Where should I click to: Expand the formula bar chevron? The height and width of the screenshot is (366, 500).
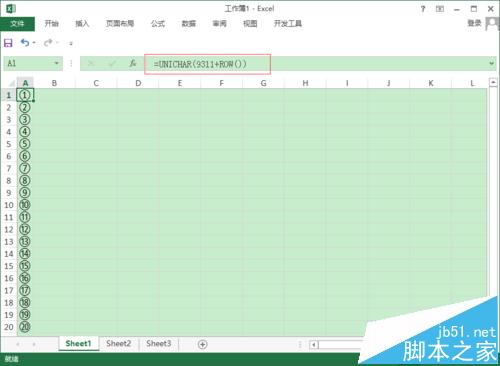click(x=492, y=63)
